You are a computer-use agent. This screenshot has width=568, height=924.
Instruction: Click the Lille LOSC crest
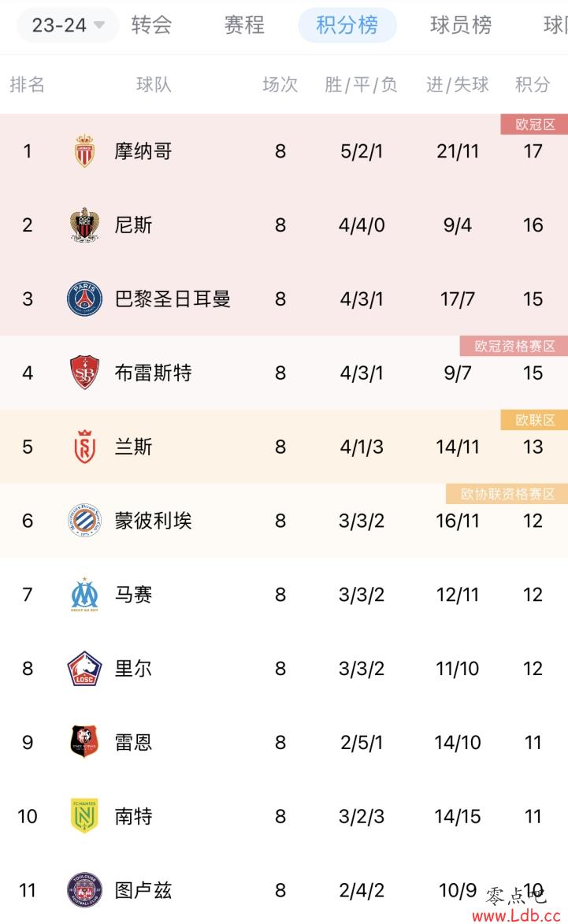click(84, 669)
